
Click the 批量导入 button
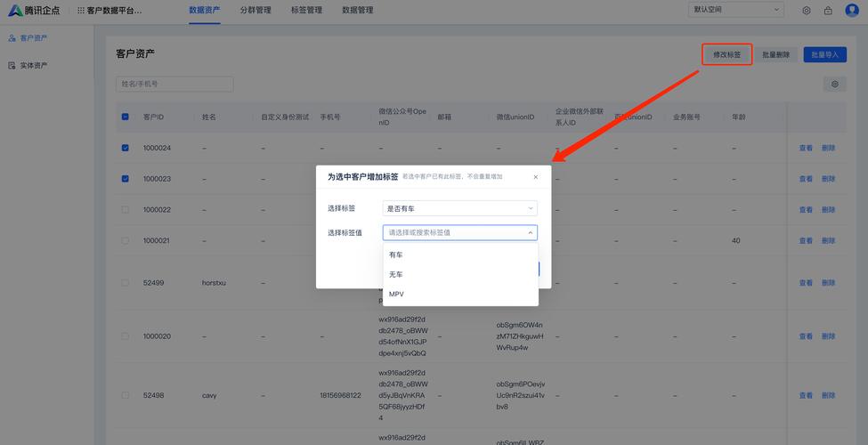point(824,54)
